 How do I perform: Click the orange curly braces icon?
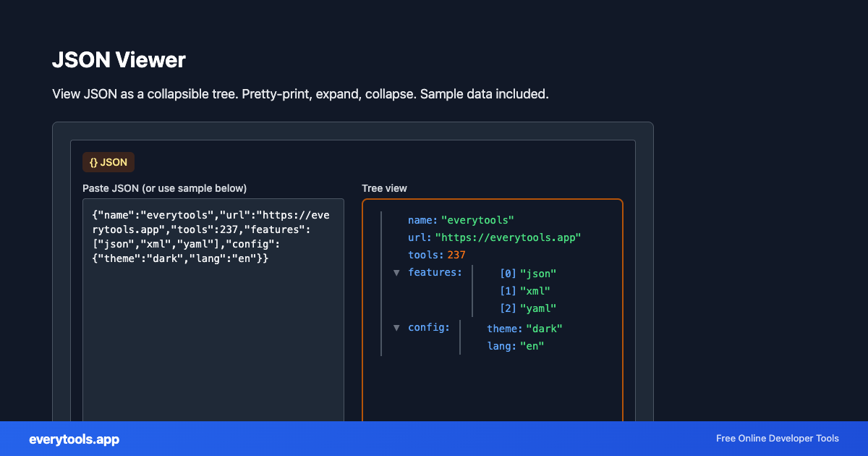93,161
